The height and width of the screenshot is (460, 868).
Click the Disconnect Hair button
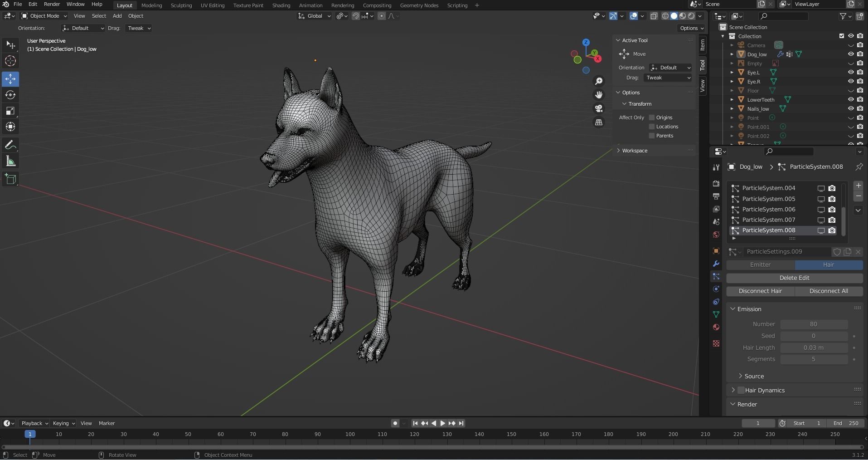760,291
